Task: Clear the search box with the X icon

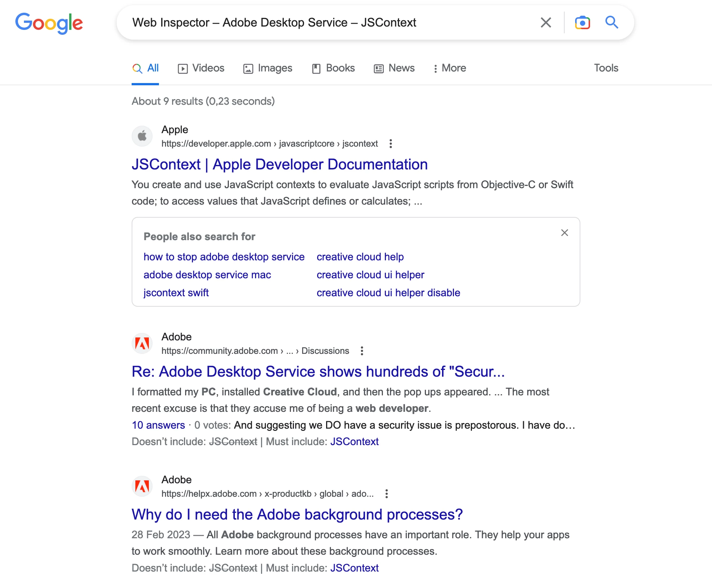Action: tap(546, 22)
